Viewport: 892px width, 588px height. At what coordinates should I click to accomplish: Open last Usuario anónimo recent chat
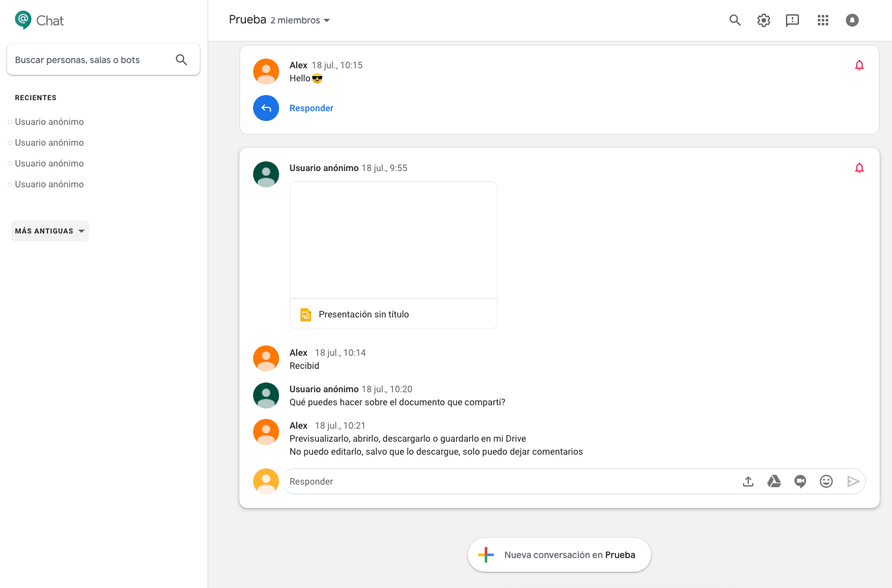coord(49,184)
